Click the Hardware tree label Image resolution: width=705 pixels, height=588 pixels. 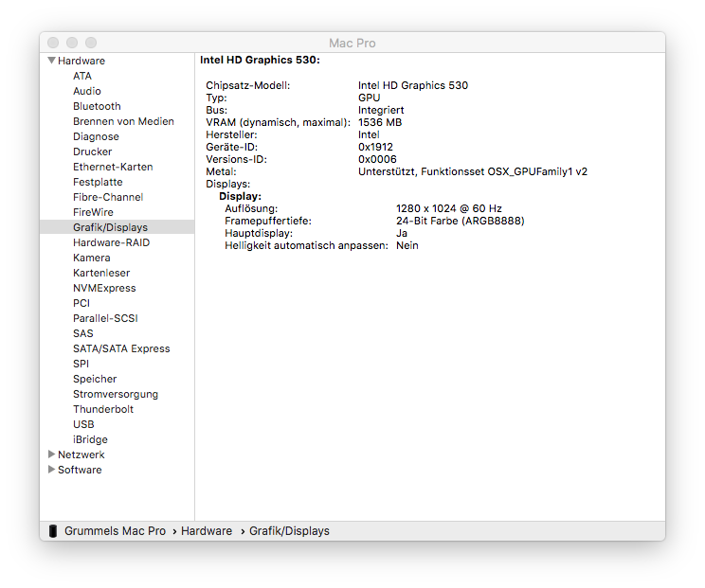[81, 61]
